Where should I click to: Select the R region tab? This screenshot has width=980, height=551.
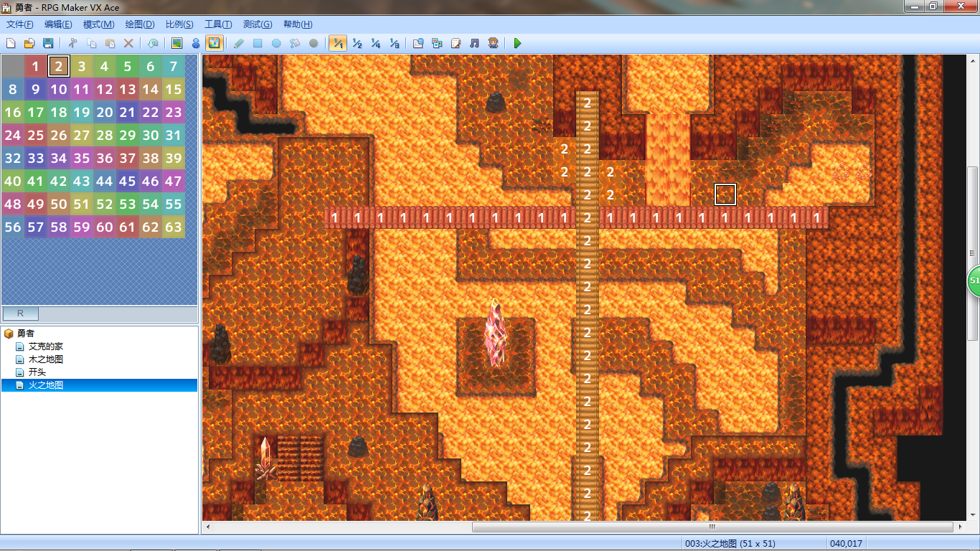click(20, 314)
